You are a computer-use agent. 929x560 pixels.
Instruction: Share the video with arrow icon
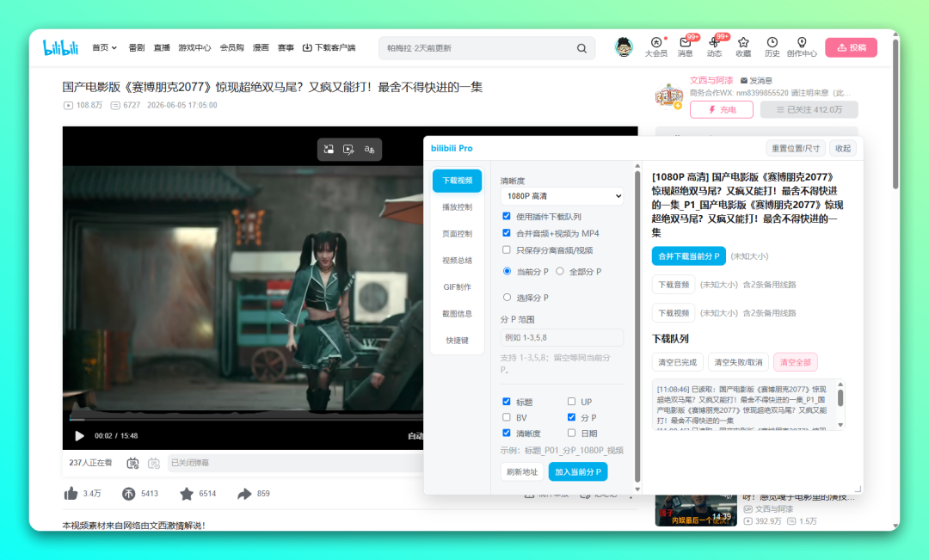(x=244, y=493)
